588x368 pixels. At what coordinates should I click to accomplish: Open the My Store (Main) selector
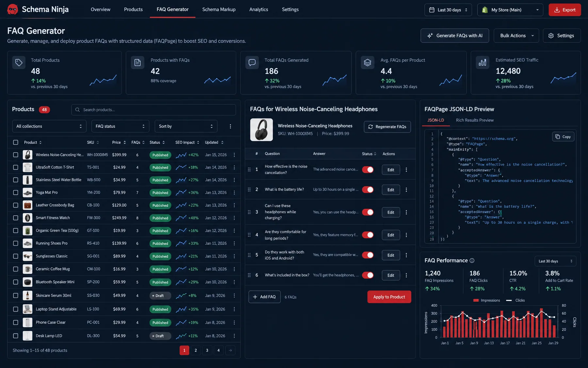pos(510,10)
